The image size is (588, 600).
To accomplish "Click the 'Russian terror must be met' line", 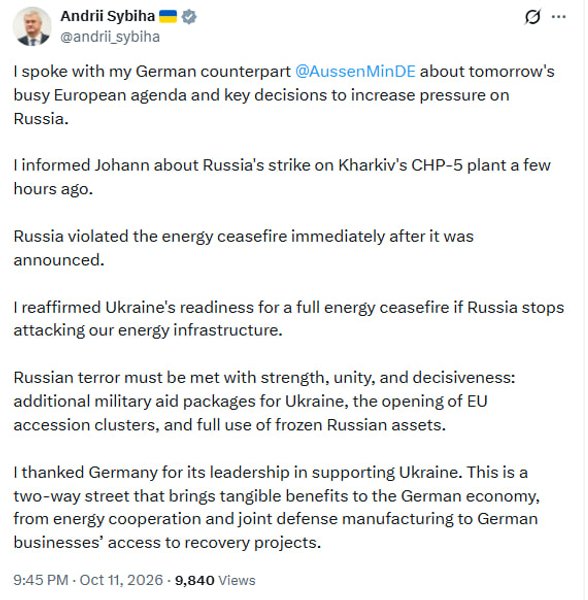I will [264, 378].
